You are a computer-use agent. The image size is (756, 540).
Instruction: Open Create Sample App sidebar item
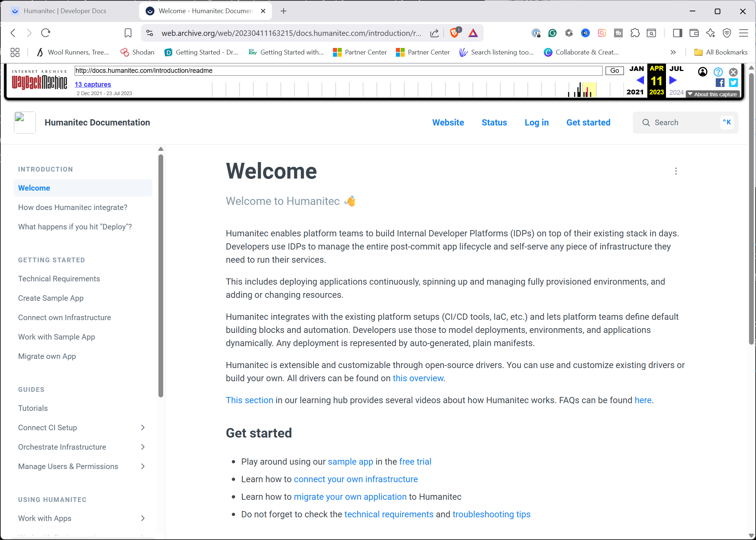pos(51,298)
